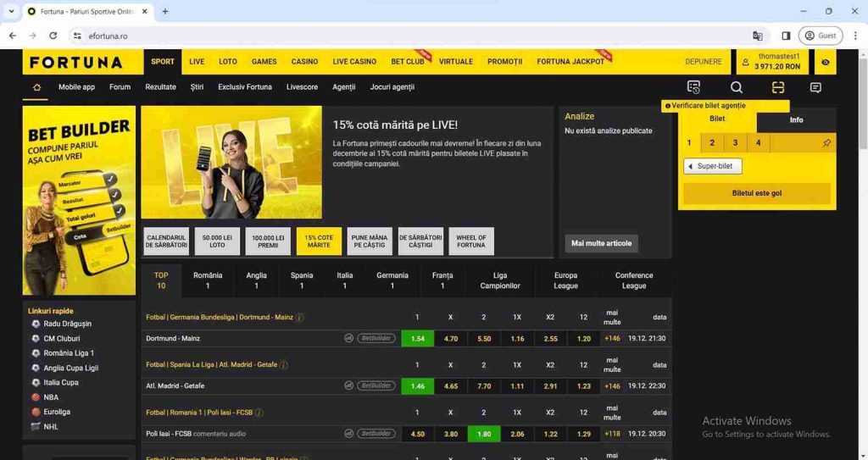The width and height of the screenshot is (868, 460).
Task: Toggle the browser side panel
Action: point(786,36)
